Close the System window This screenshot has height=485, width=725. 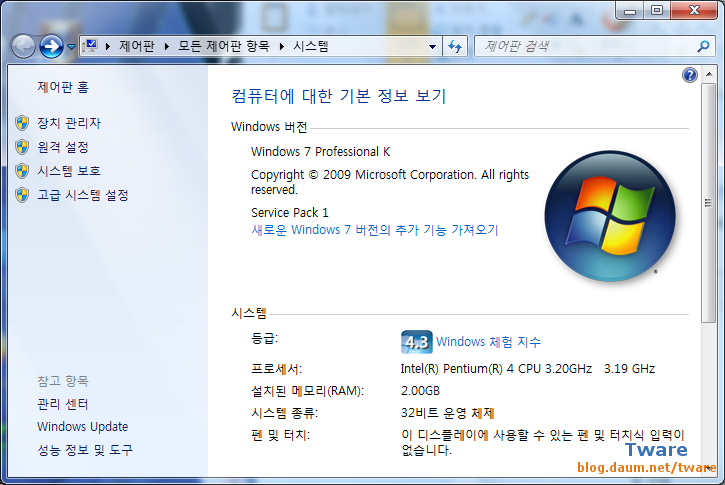point(694,10)
